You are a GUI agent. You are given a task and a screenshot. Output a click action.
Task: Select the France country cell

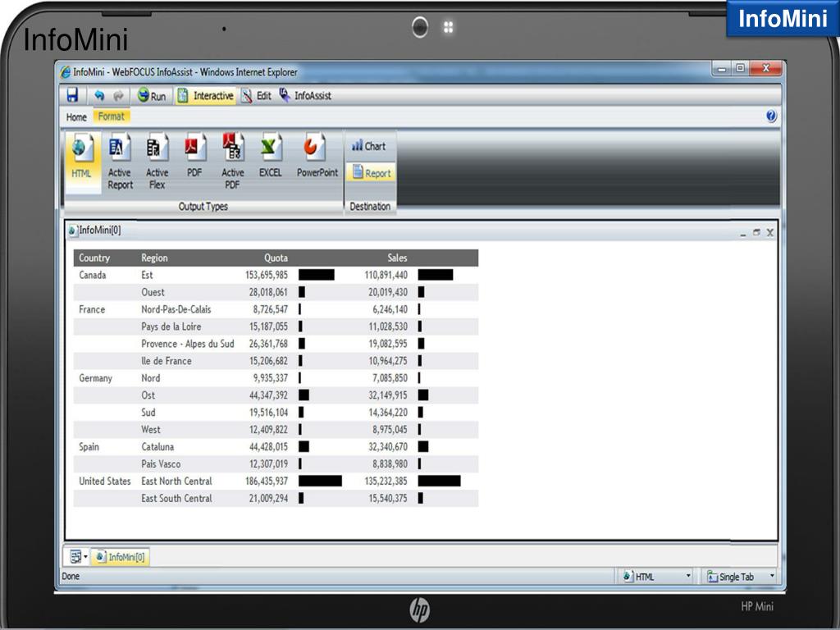(x=92, y=309)
